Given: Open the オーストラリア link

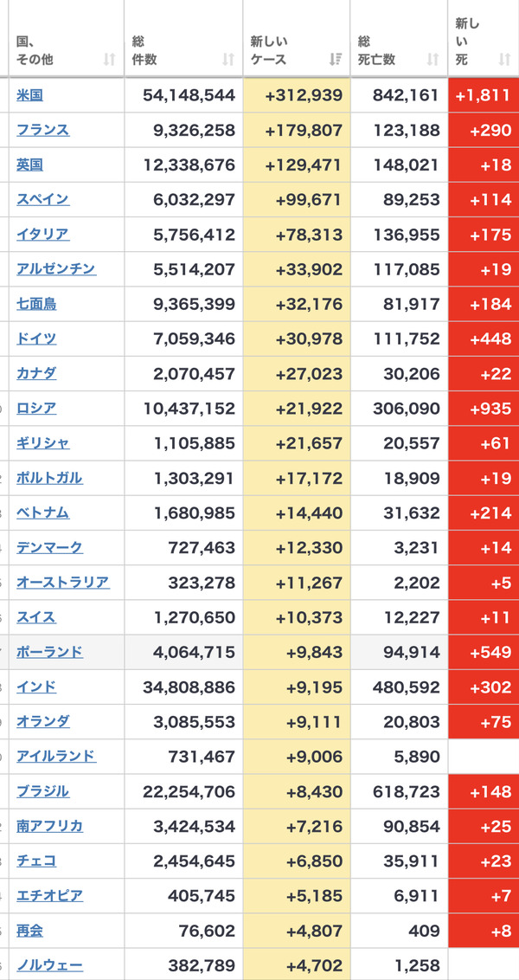Looking at the screenshot, I should click(x=62, y=583).
